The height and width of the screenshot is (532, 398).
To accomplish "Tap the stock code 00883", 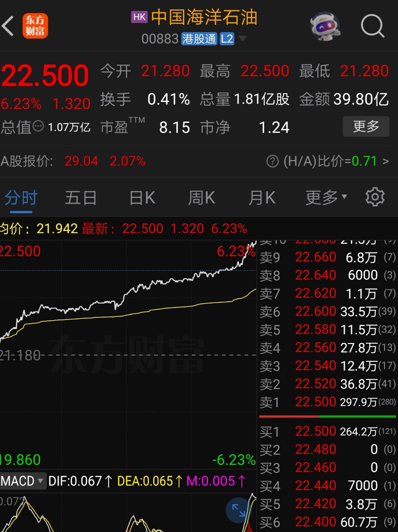I will point(160,38).
